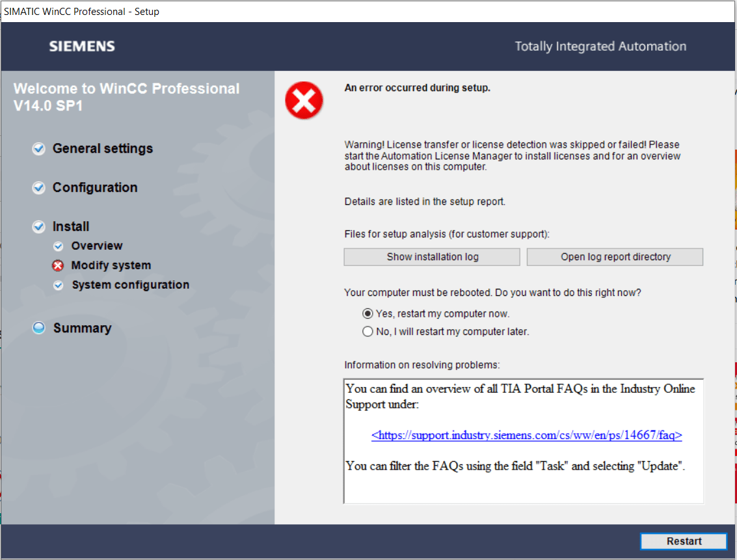Click the Modify system red X icon
737x560 pixels.
59,266
